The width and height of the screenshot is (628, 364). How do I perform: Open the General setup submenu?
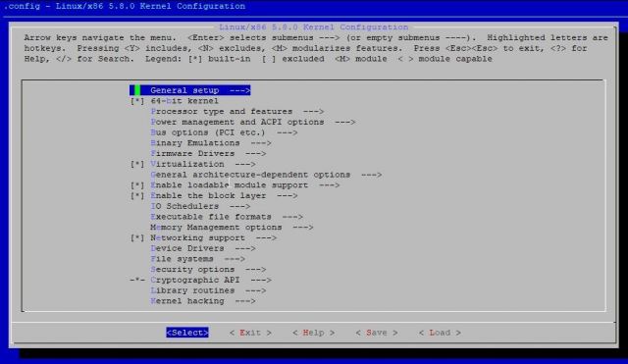[189, 90]
